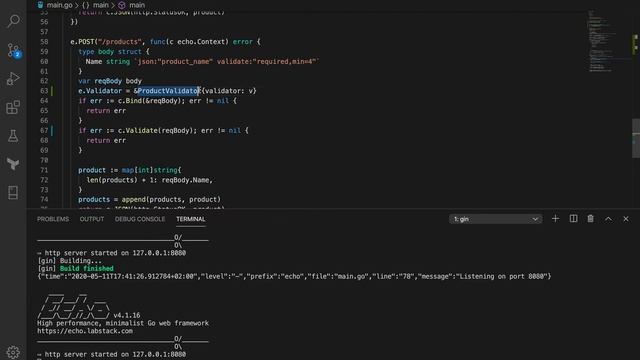Switch to the OUTPUT tab
The height and width of the screenshot is (360, 640).
coord(92,219)
